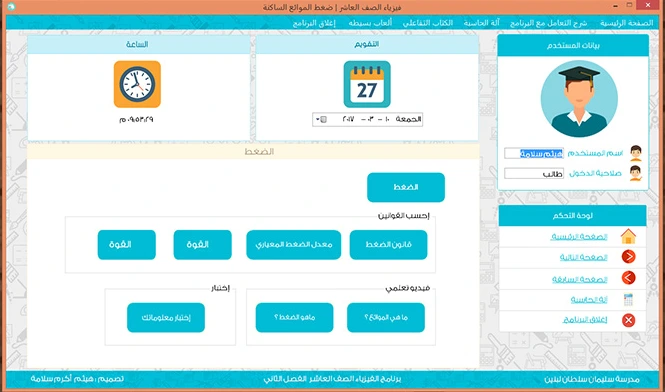Open ألعاب بسيطه menu
This screenshot has height=392, width=665.
point(370,23)
